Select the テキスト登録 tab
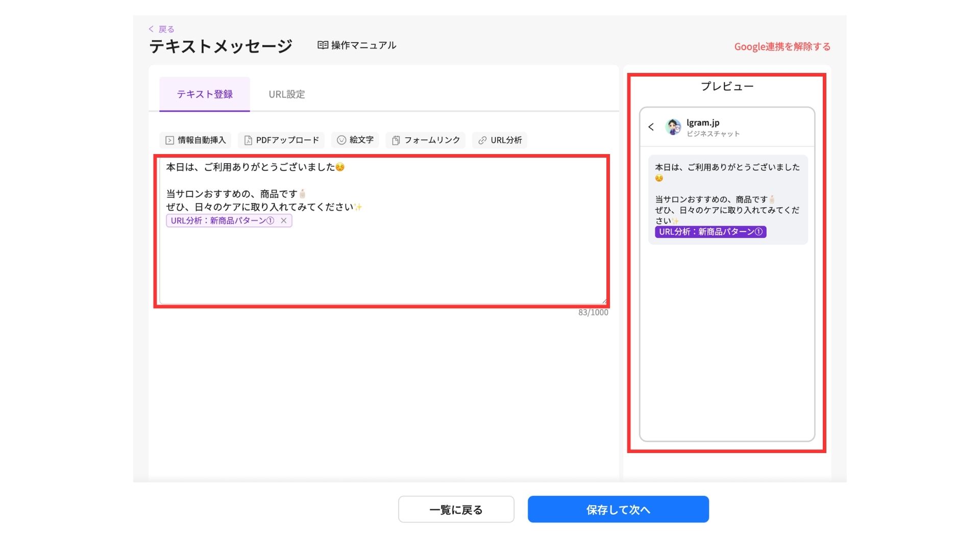Viewport: 980px width, 551px height. [205, 94]
